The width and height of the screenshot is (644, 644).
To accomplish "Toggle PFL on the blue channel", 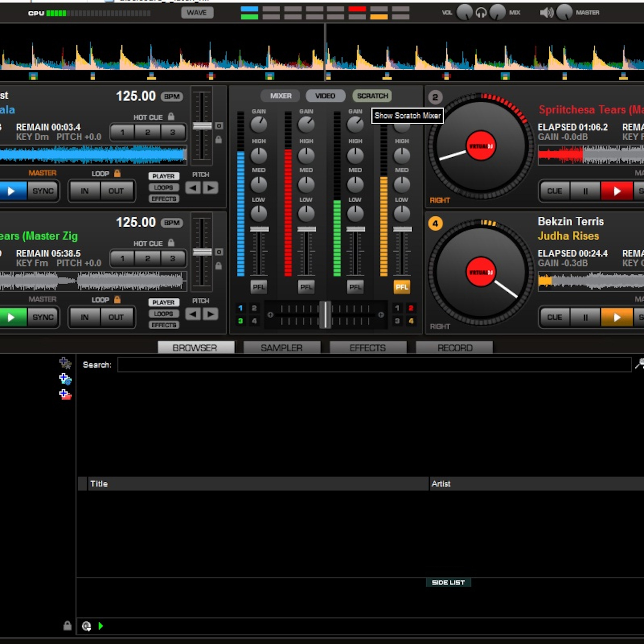I will 259,287.
